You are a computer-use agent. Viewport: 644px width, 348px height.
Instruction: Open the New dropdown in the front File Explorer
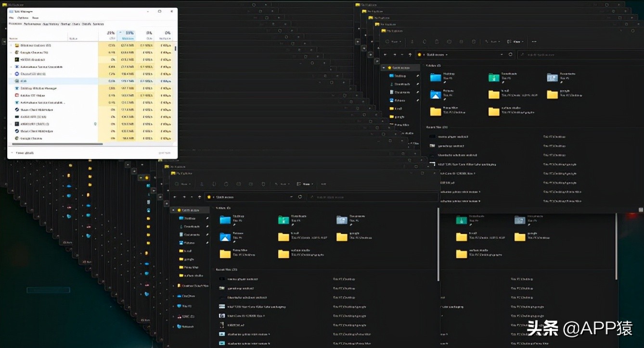click(x=182, y=184)
